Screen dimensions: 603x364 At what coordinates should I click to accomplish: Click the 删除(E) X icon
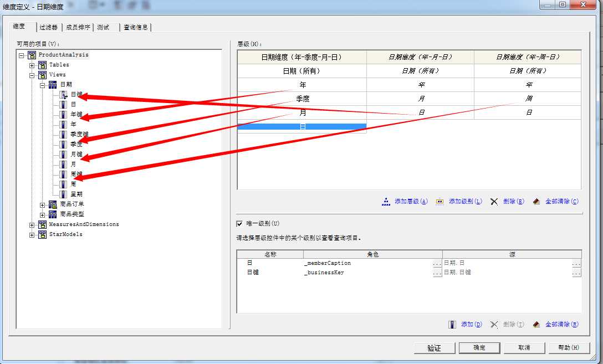494,202
